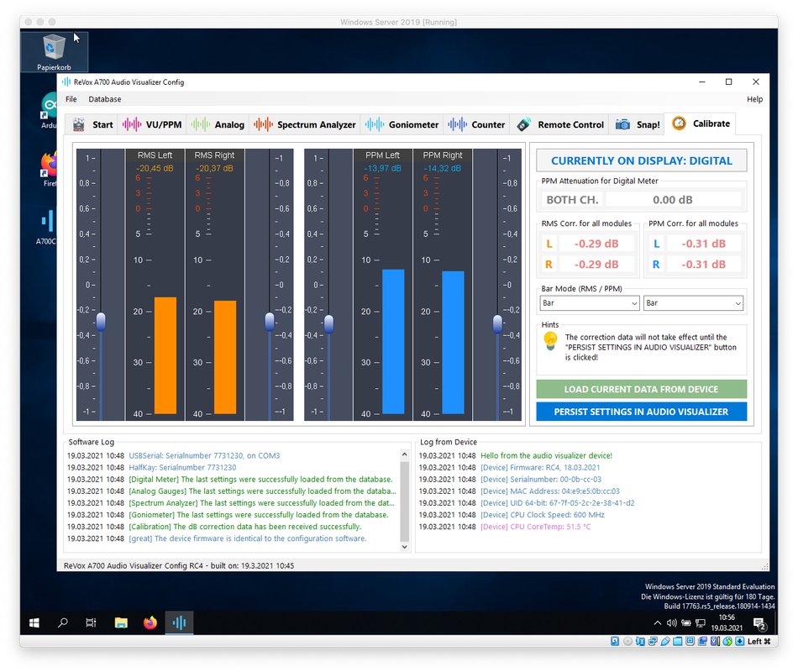
Task: Adjust the RMS Right correction slider handle
Action: pos(270,322)
